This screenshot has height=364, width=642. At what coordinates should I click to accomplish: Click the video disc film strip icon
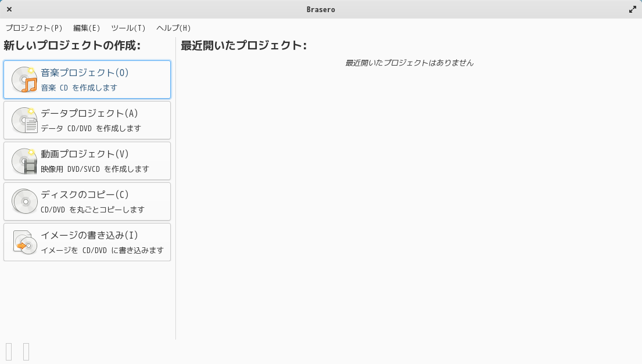point(24,161)
